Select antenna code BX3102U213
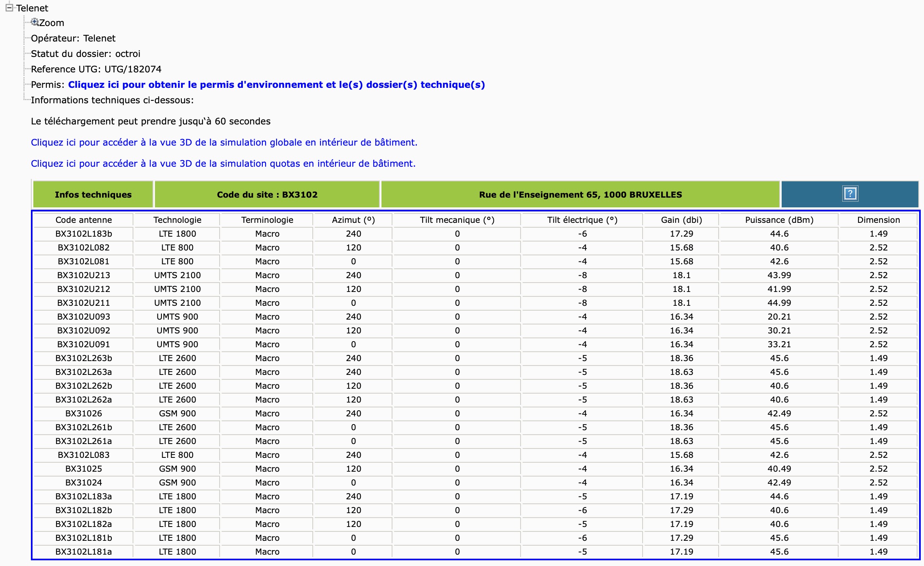Viewport: 924px width, 566px height. coord(83,275)
